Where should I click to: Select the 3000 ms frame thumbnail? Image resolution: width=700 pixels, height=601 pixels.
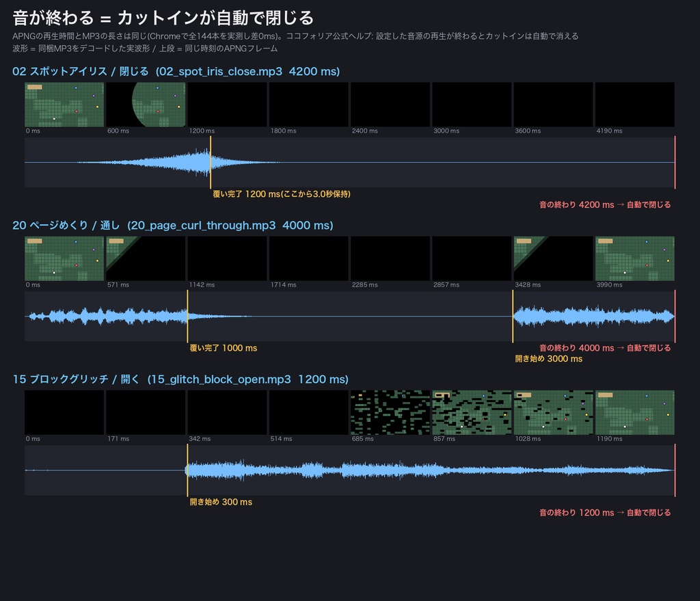[x=472, y=105]
